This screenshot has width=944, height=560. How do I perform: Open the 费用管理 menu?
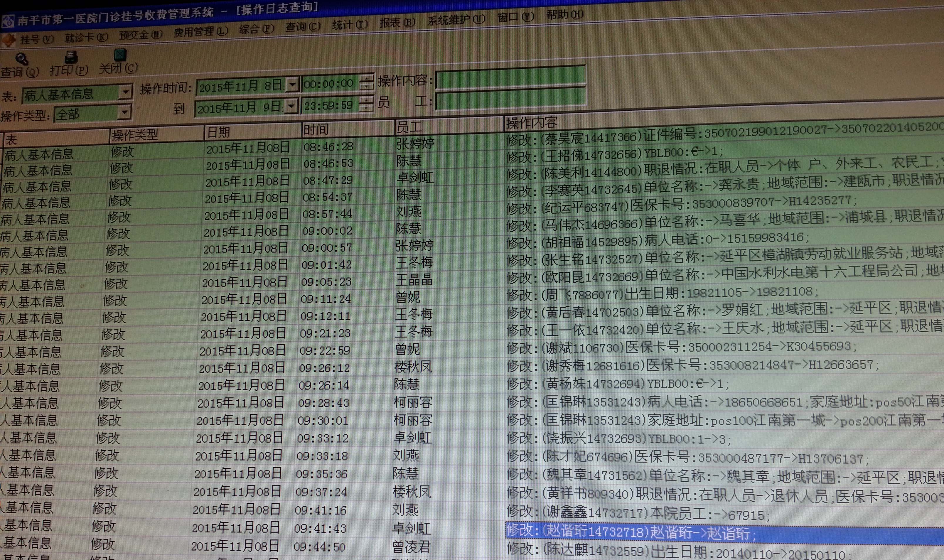200,32
